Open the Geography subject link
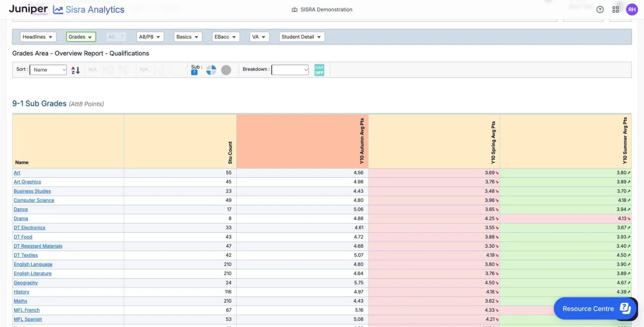Screen dimensions: 644x327 25,283
